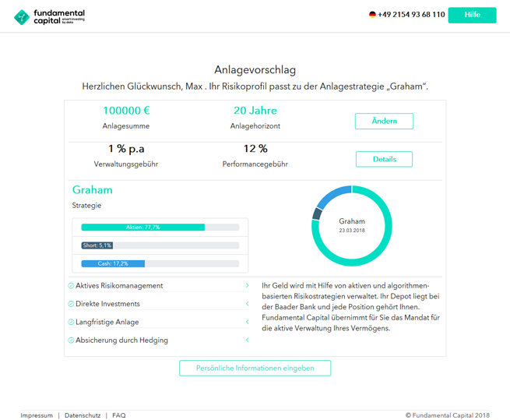Select the Aktives Risikomanagement row label
510x420 pixels.
pos(119,286)
